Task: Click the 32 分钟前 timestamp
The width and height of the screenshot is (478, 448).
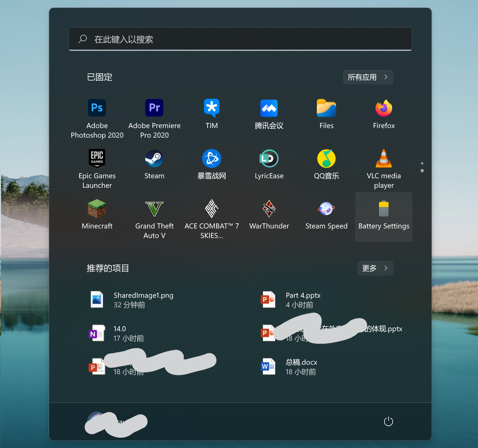Action: pyautogui.click(x=129, y=305)
